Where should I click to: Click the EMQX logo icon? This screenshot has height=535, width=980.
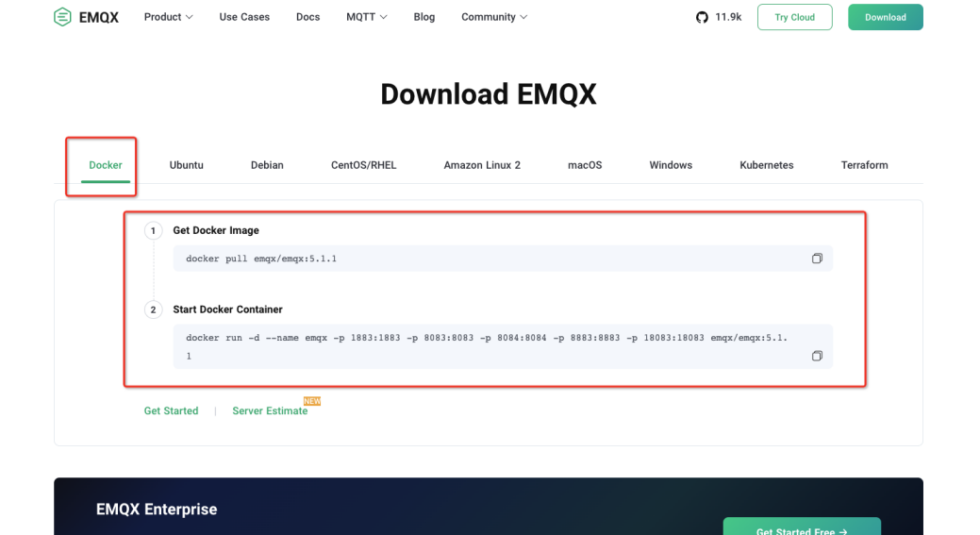coord(62,17)
